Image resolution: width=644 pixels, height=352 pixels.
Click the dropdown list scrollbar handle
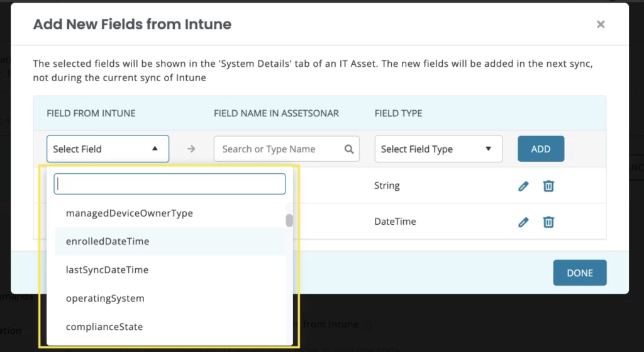click(x=289, y=220)
